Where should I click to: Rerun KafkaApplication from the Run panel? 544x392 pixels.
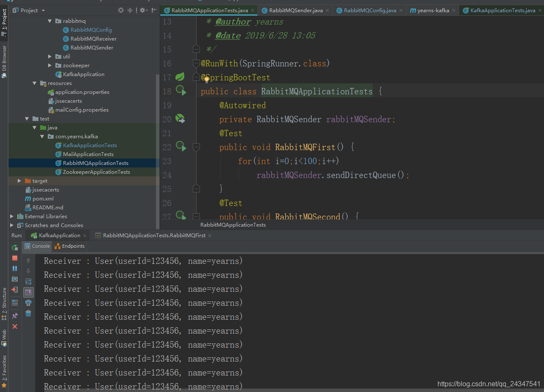(15, 247)
